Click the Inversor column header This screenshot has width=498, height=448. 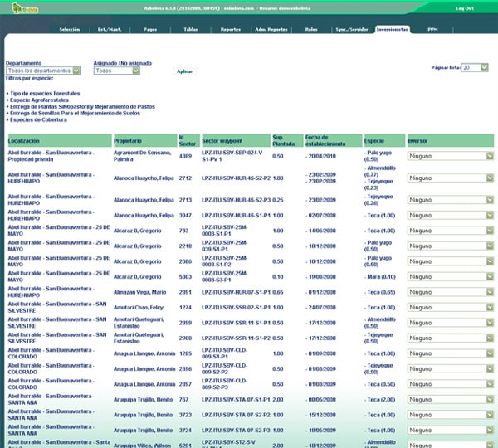pyautogui.click(x=451, y=140)
